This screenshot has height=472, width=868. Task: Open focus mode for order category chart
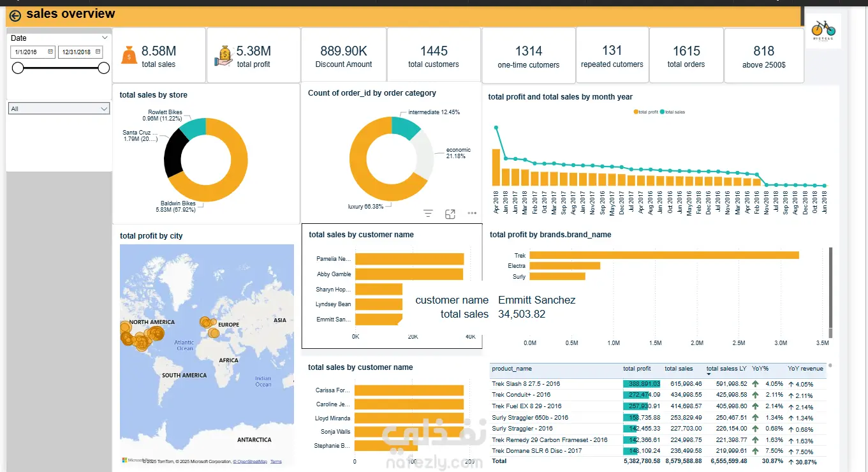[450, 214]
